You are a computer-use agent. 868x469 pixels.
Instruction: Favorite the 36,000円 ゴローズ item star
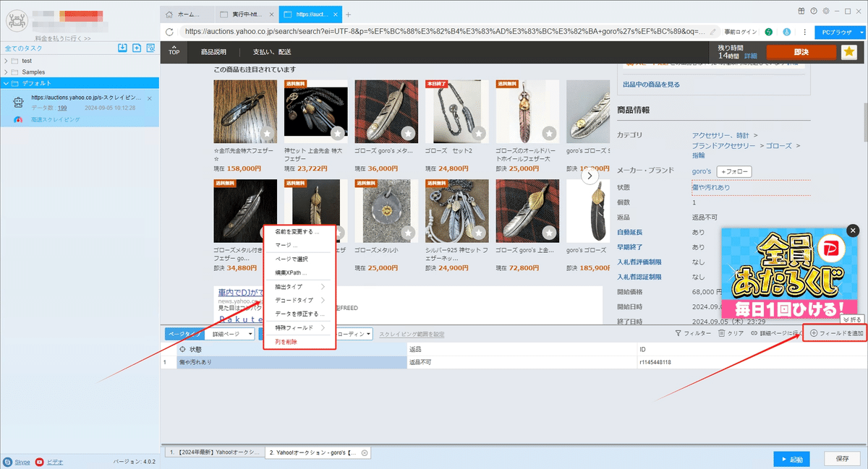click(408, 133)
